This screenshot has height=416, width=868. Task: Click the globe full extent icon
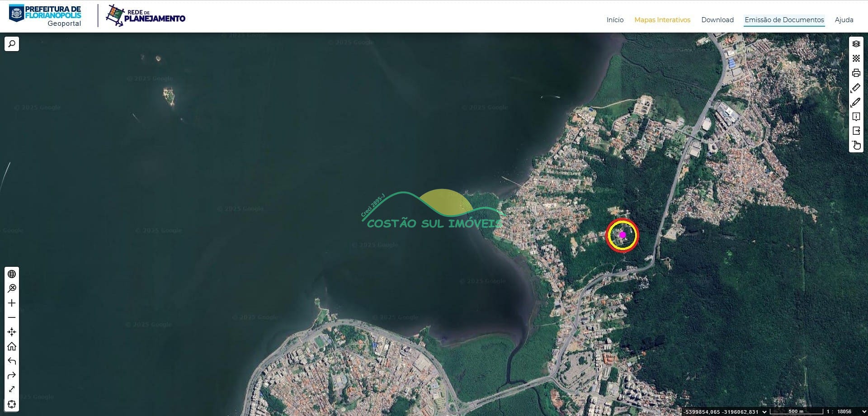(12, 274)
